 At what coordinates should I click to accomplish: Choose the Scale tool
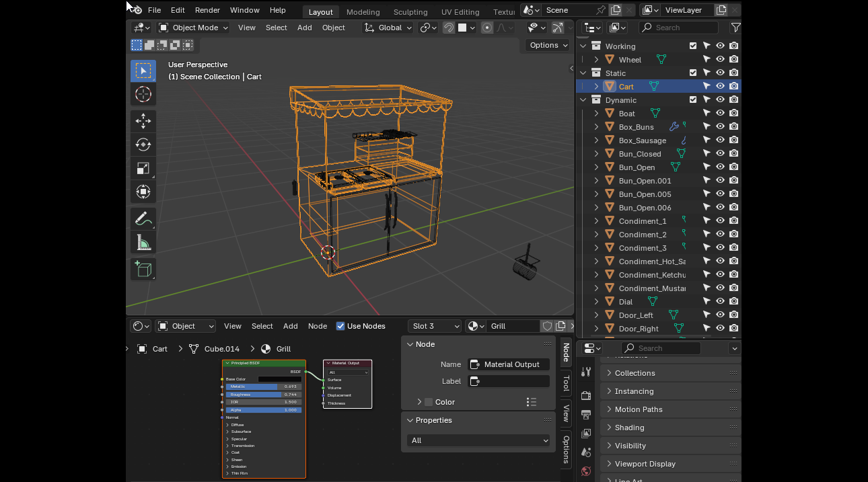point(143,168)
